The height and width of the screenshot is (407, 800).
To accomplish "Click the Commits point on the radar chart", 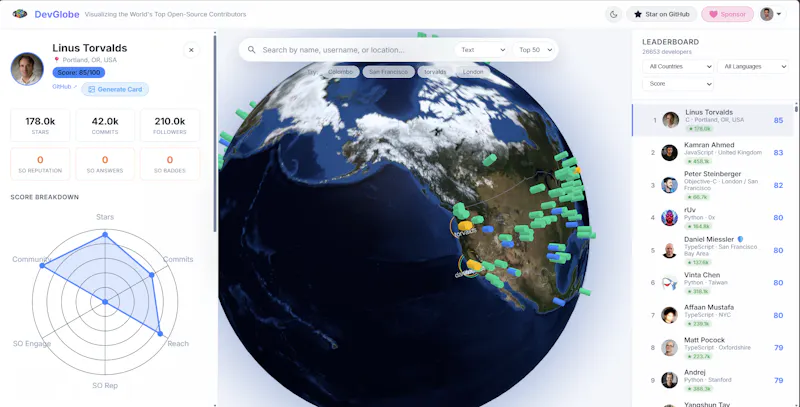I will tap(152, 275).
